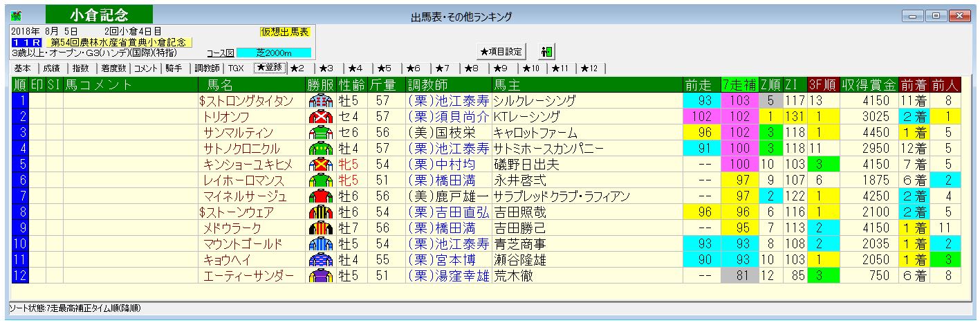Click the racing silk icon for サトノクロニクル
This screenshot has height=325, width=980.
point(321,148)
